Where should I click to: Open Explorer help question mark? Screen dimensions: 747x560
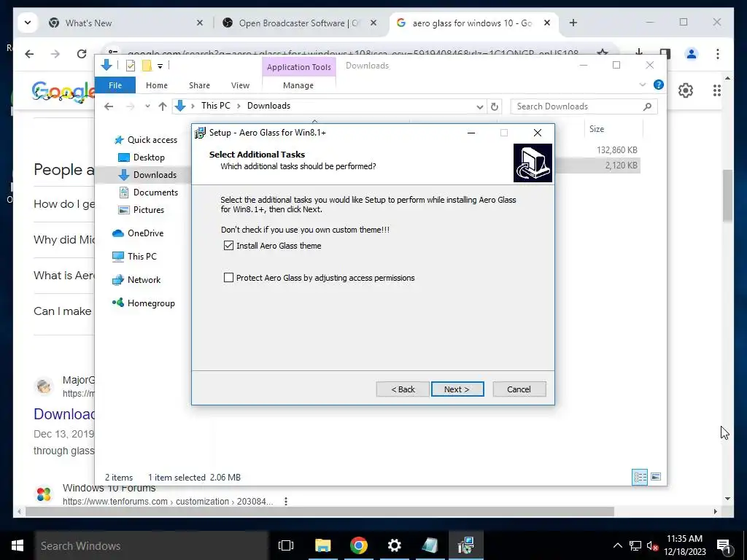tap(659, 85)
